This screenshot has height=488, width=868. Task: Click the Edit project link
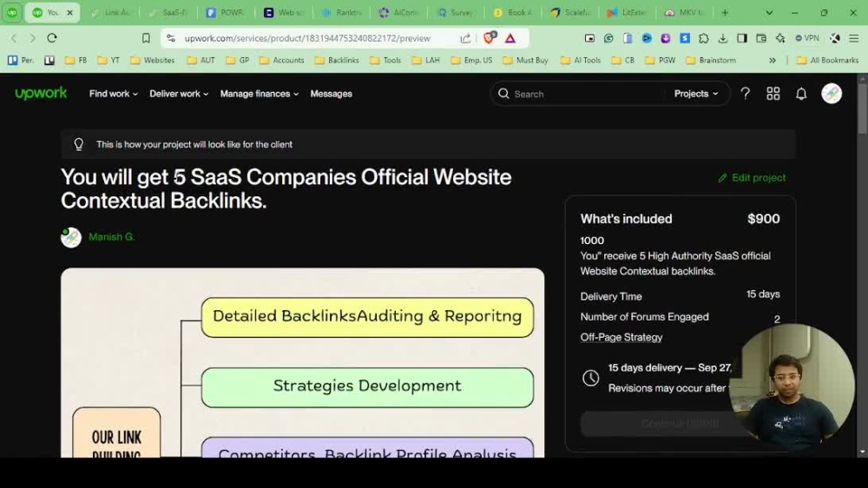tap(752, 178)
